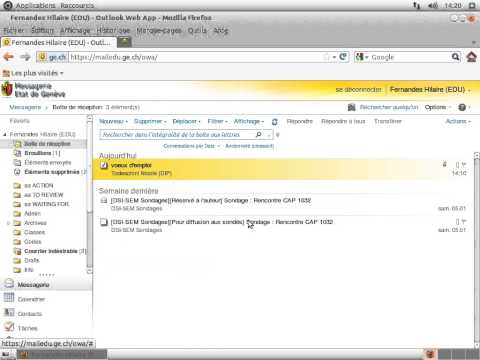Refresh the mailbox message list
The height and width of the screenshot is (360, 480).
click(275, 122)
